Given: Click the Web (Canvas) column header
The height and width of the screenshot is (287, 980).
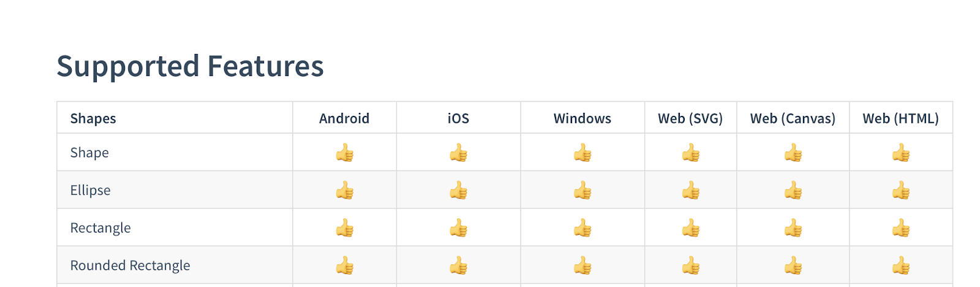Looking at the screenshot, I should 793,118.
